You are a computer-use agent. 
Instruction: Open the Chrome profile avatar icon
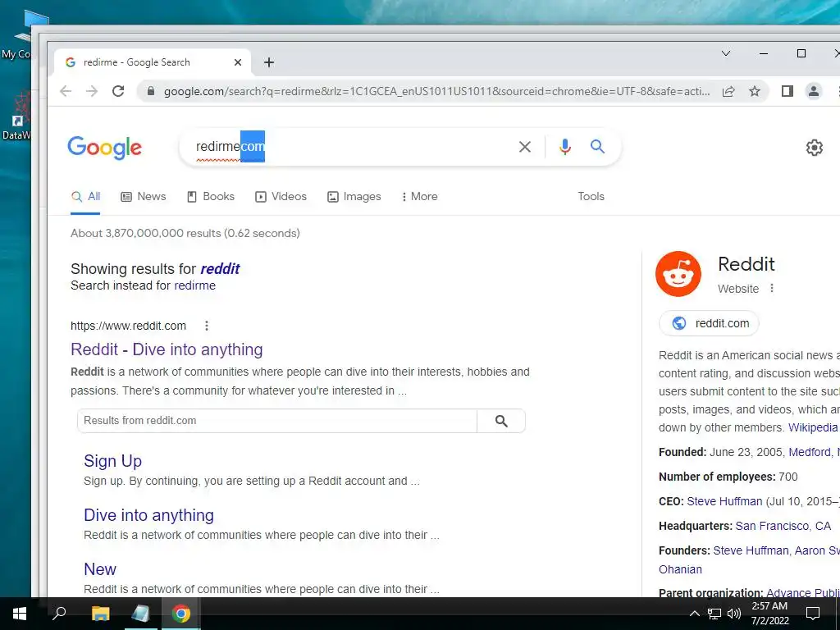pos(813,91)
